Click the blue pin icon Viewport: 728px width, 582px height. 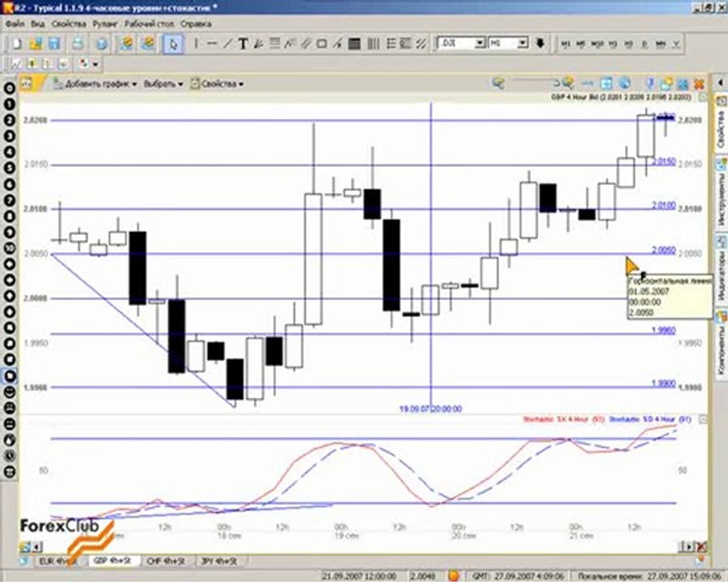tap(650, 83)
